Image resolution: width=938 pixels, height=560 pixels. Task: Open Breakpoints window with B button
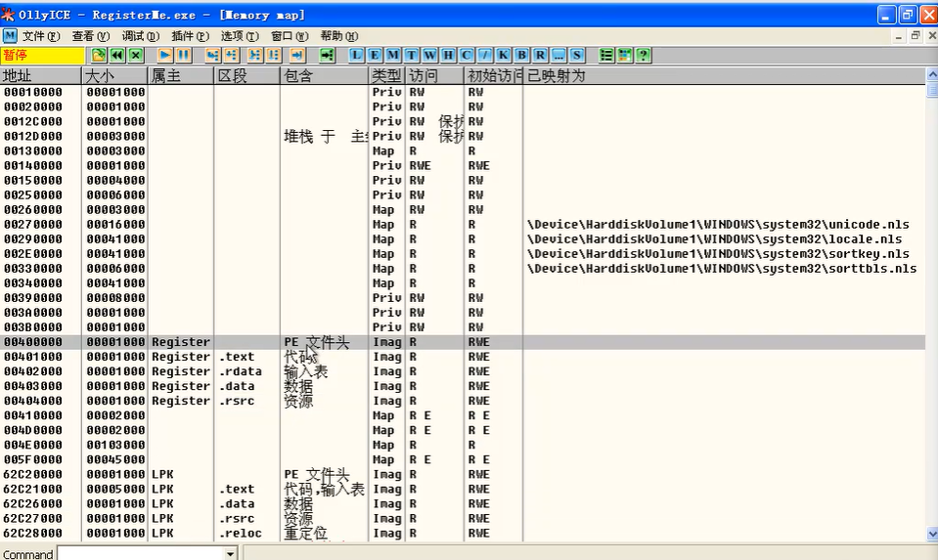(521, 56)
